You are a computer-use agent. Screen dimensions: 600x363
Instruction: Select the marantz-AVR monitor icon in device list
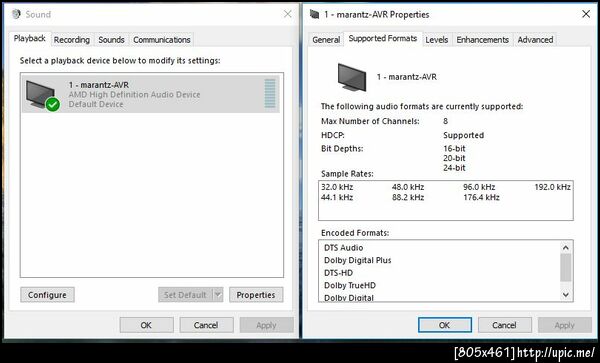[x=40, y=95]
